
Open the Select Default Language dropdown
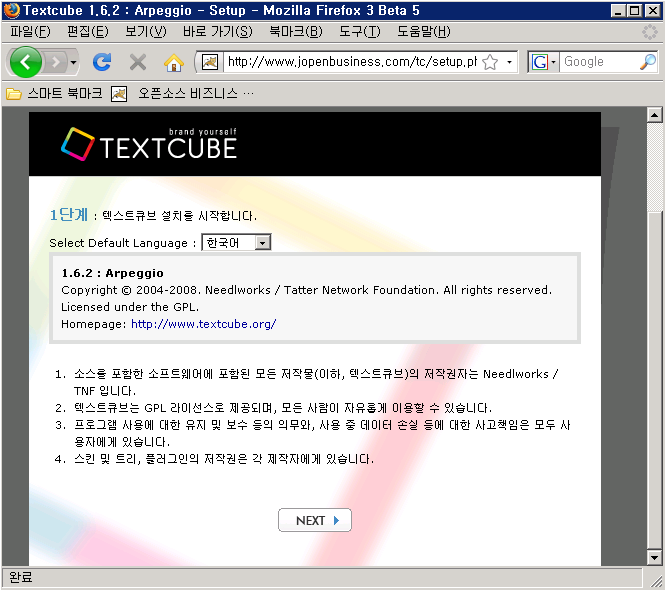point(236,243)
